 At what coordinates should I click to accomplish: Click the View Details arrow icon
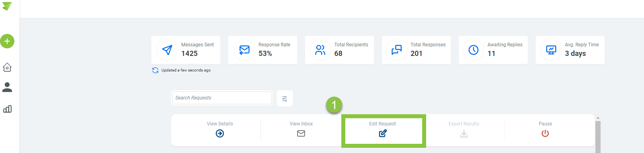(x=220, y=133)
